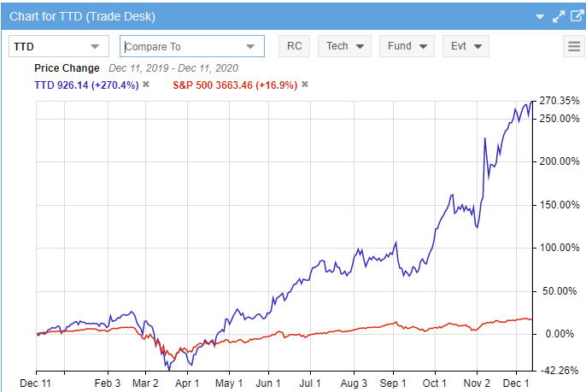This screenshot has width=586, height=392.
Task: Click the 250.00% axis label
Action: [559, 119]
